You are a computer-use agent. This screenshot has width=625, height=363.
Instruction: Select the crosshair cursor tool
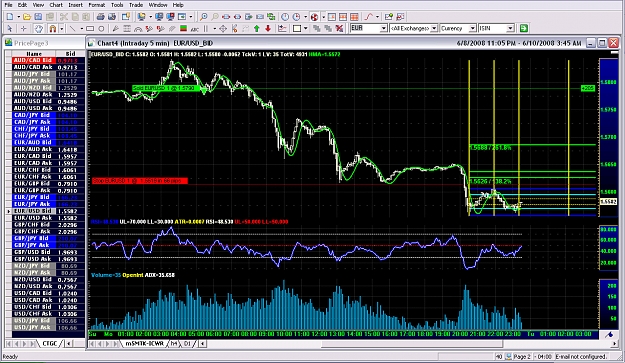tap(24, 28)
